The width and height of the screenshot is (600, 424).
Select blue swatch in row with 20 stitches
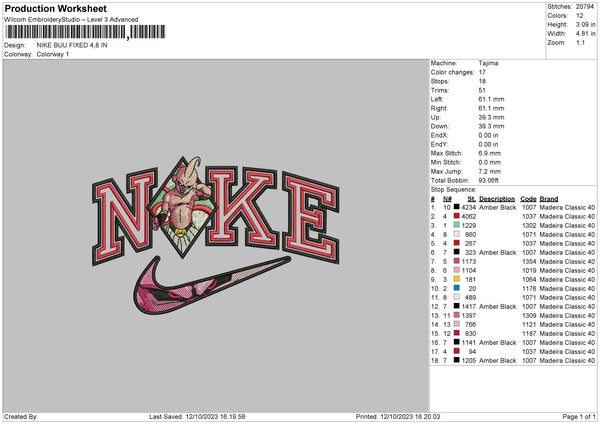pyautogui.click(x=457, y=288)
